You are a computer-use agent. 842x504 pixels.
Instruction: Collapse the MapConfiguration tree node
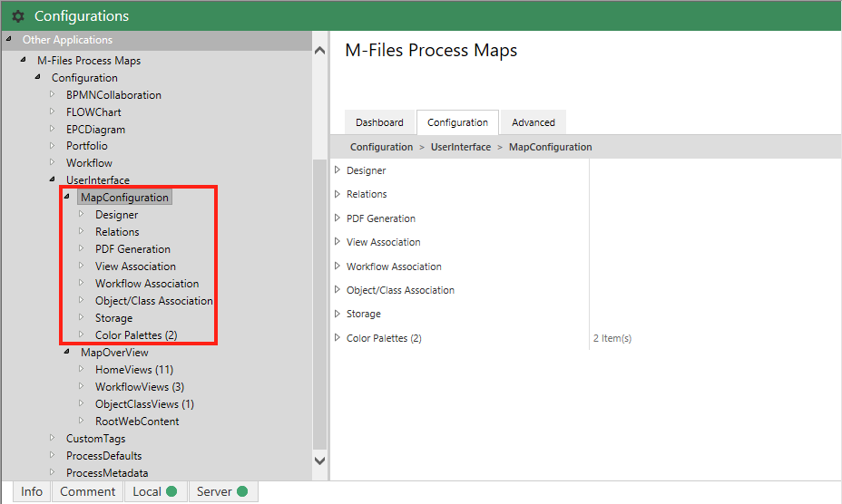pos(67,197)
